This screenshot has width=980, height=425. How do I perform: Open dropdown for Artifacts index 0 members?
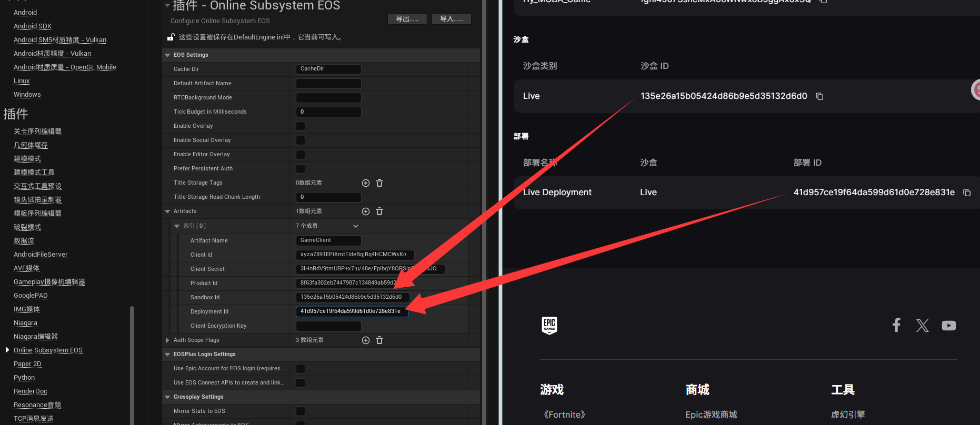[x=356, y=226]
